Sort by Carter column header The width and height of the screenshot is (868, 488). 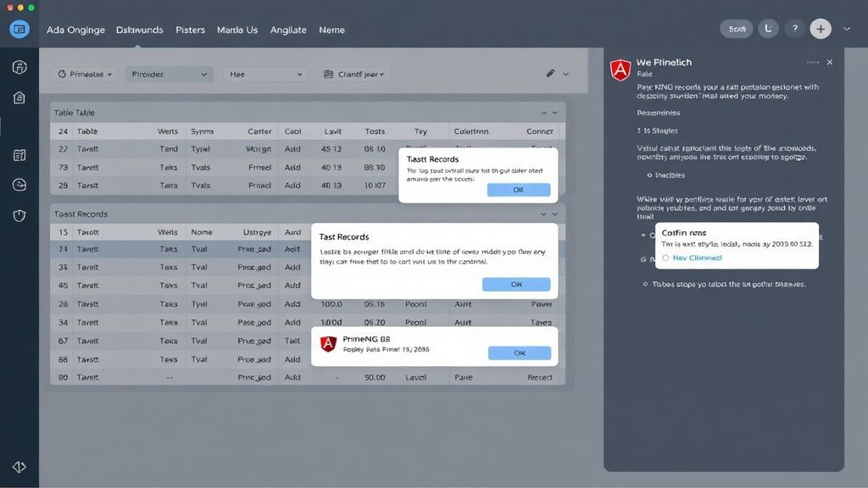pos(259,131)
